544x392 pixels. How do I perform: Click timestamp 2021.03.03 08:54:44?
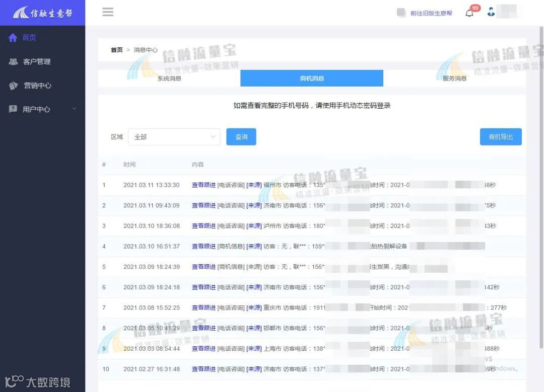pyautogui.click(x=152, y=349)
